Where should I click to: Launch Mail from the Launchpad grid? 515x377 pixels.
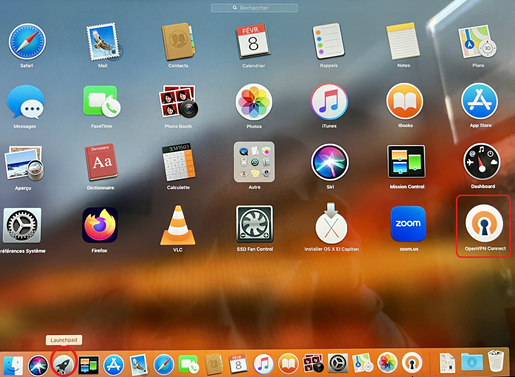[x=103, y=42]
